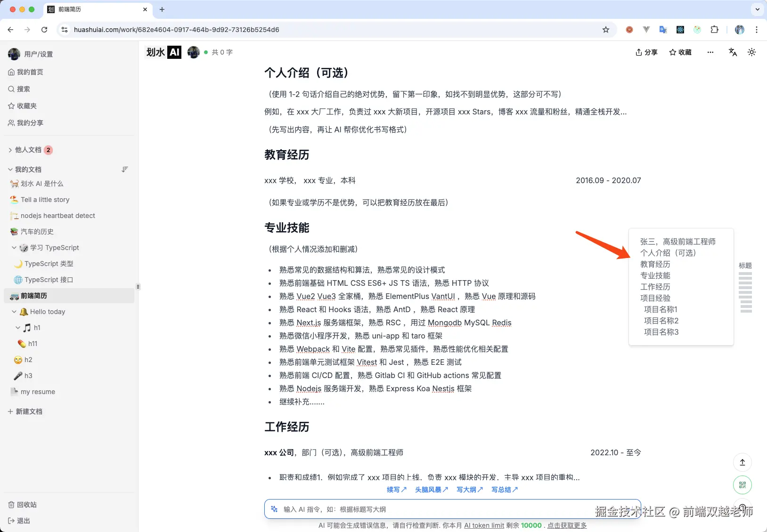Click 点击获取更多 token link

point(567,525)
